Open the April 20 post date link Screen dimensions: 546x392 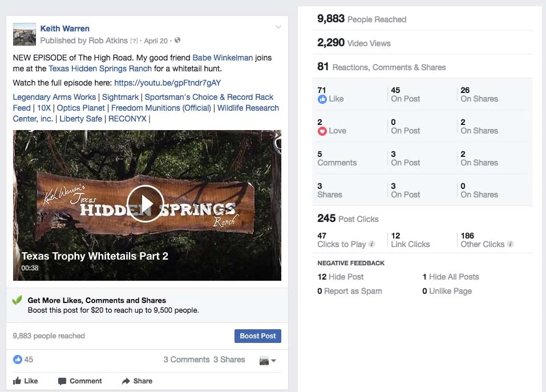point(156,41)
